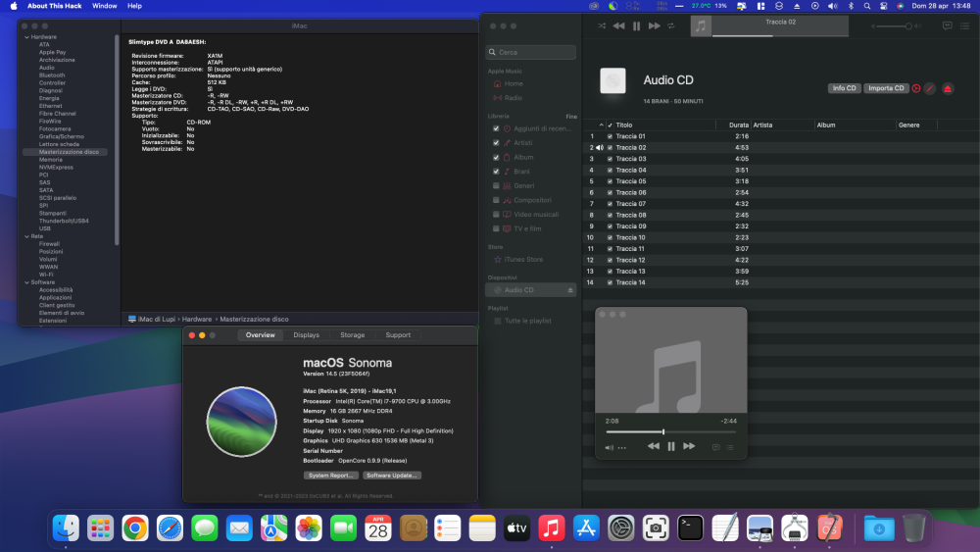The image size is (980, 552).
Task: Open Window menu in menu bar
Action: [105, 6]
